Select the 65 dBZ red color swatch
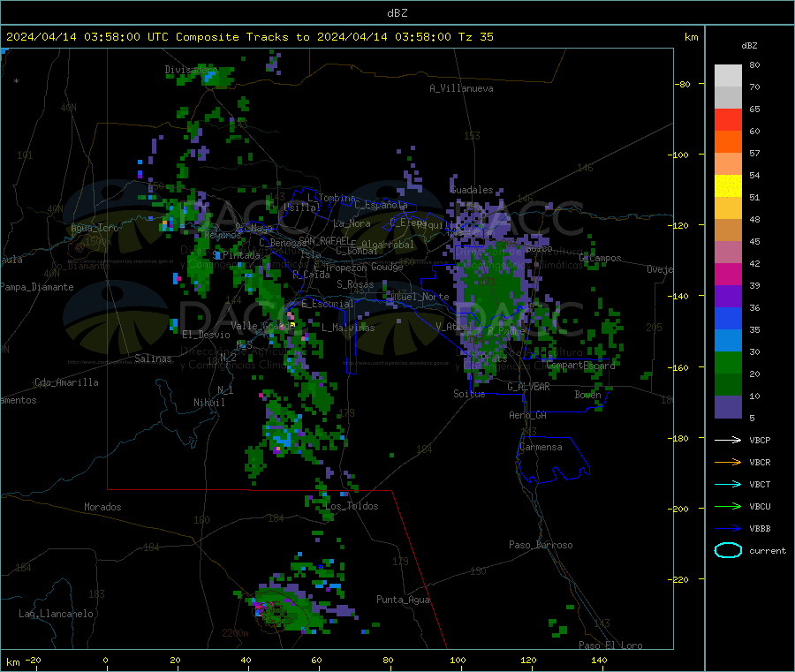Screen dimensions: 795x672 (x=728, y=119)
